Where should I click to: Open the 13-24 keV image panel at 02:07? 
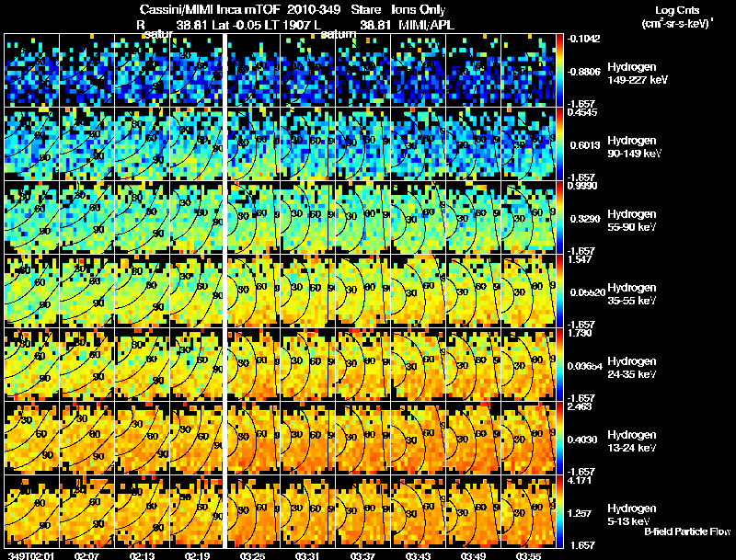tap(86, 439)
